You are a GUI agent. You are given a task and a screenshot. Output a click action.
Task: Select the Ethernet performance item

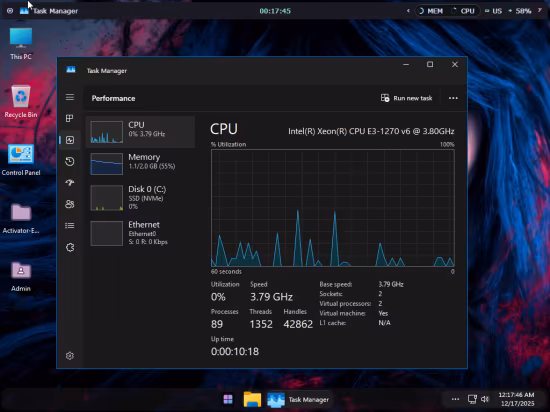(140, 233)
